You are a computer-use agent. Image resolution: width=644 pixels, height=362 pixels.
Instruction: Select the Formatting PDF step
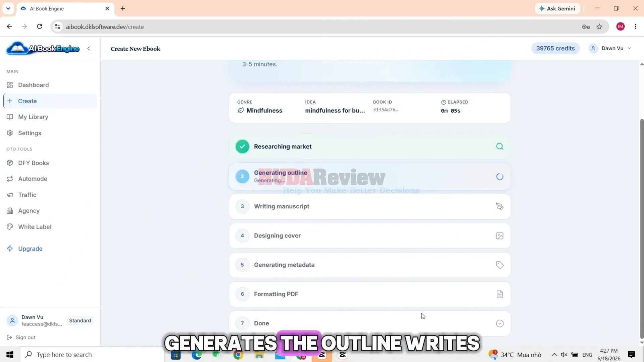coord(369,294)
